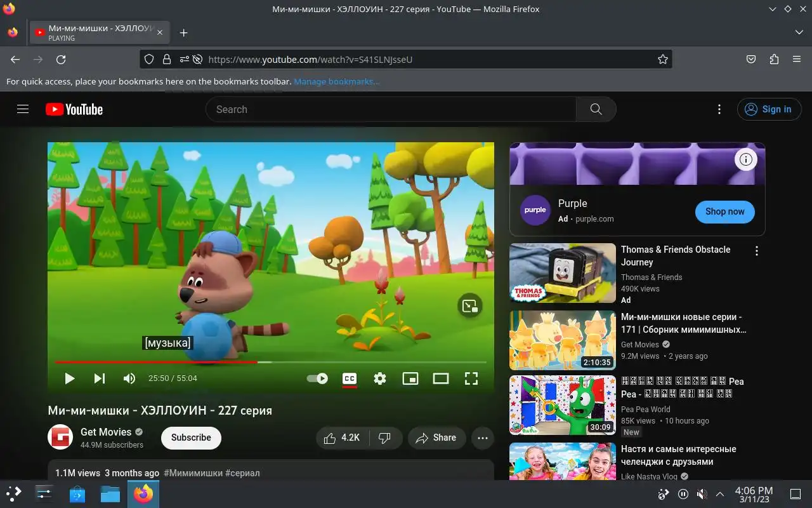
Task: Open System Settings from taskbar
Action: pyautogui.click(x=44, y=493)
